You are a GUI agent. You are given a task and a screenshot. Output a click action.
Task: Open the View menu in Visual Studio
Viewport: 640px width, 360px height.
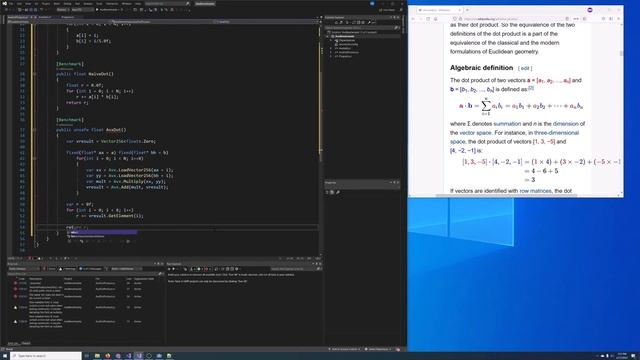click(x=28, y=4)
